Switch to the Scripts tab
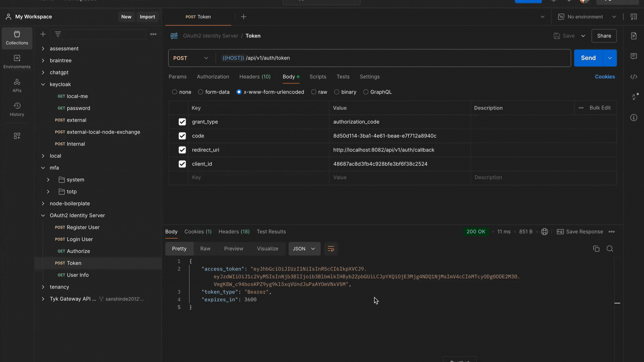 point(318,77)
